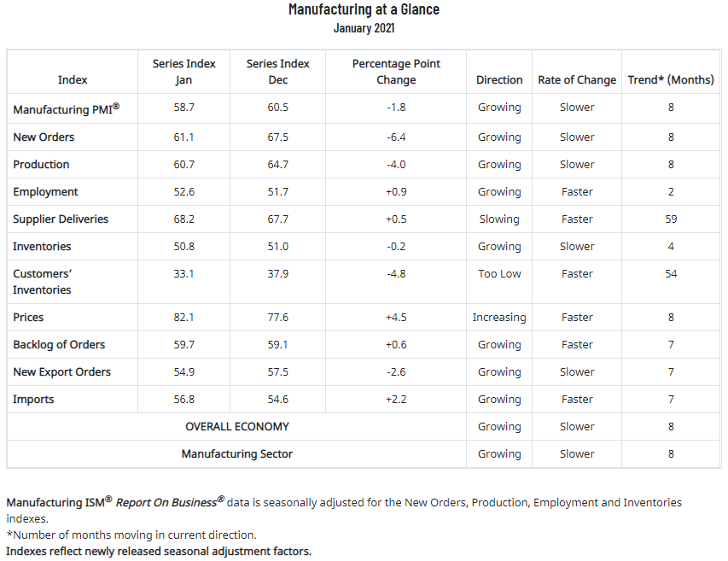Click the "Trend* (Months)" column header
728x561 pixels.
tap(671, 79)
